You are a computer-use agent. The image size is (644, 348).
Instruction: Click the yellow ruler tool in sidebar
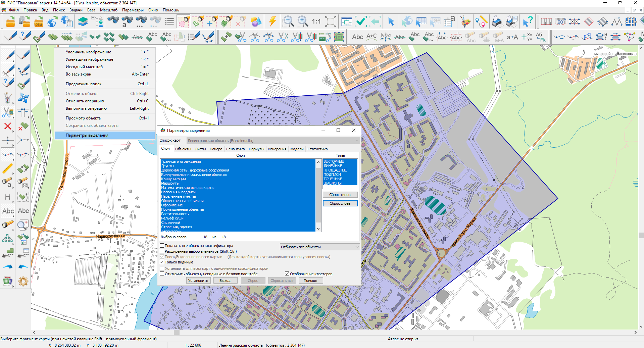click(7, 168)
